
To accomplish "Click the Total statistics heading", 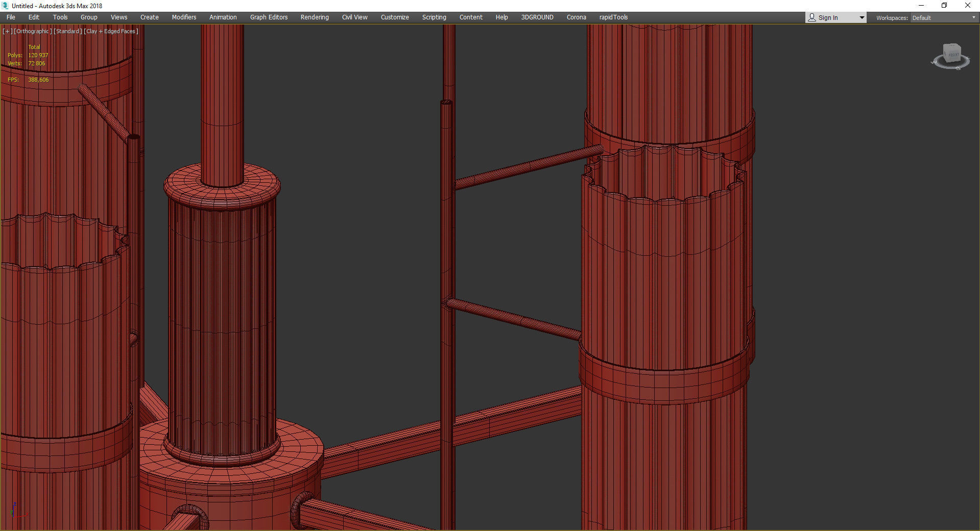I will (x=34, y=47).
